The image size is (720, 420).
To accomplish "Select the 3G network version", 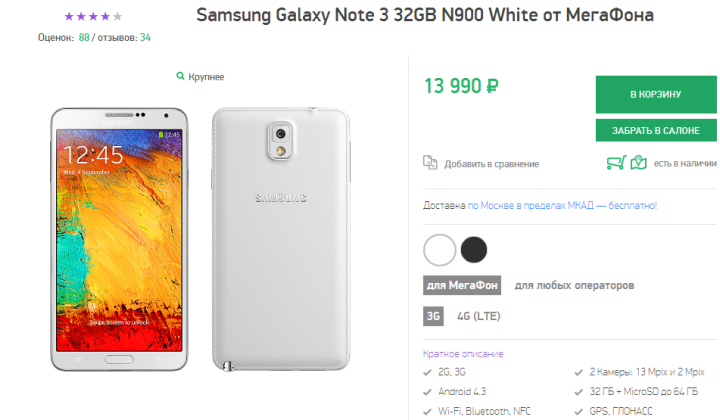I will (x=433, y=317).
